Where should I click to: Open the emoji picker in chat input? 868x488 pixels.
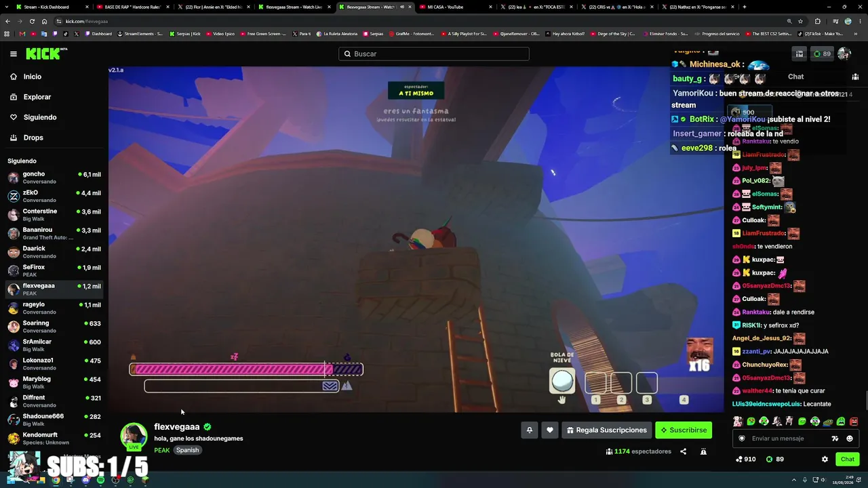point(849,439)
